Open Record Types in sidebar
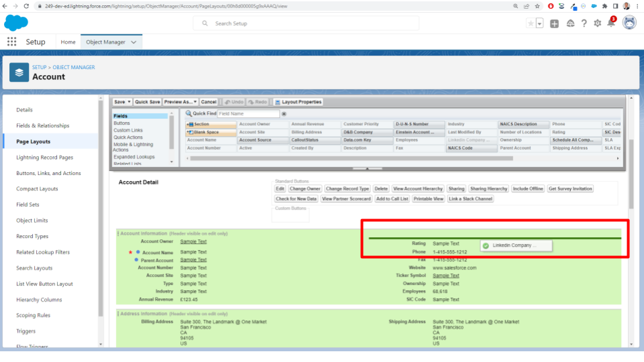644x362 pixels. click(x=32, y=237)
